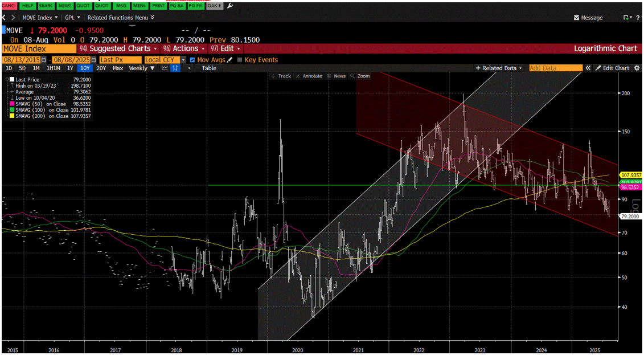Disable the Mov Avgs checkbox

coord(191,60)
